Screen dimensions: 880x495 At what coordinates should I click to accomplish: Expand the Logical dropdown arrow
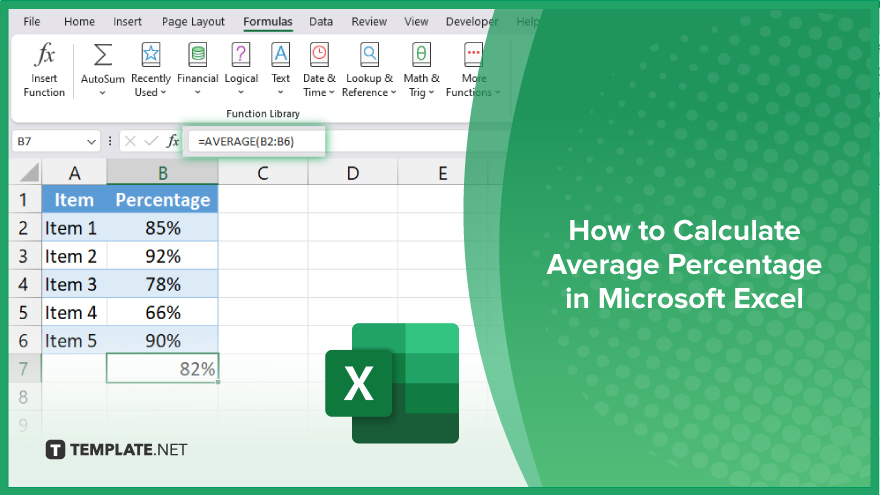click(241, 93)
